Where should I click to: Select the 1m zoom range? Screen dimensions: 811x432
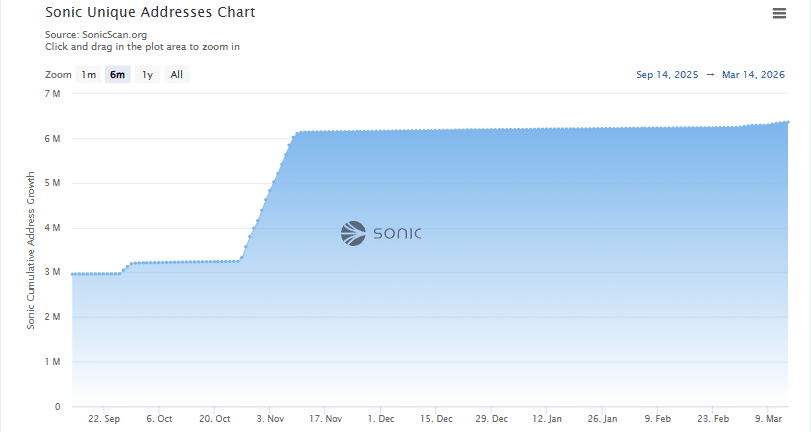click(x=89, y=74)
